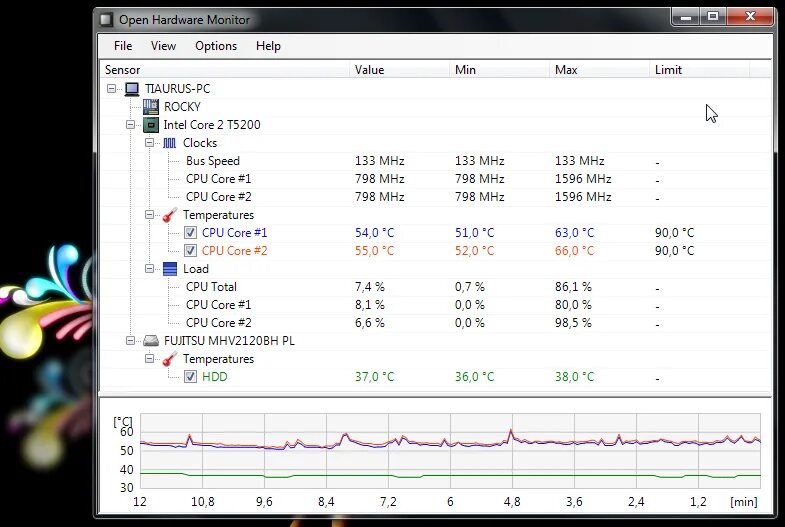Click the FUJITSU hard drive icon
This screenshot has height=527, width=785.
(151, 341)
